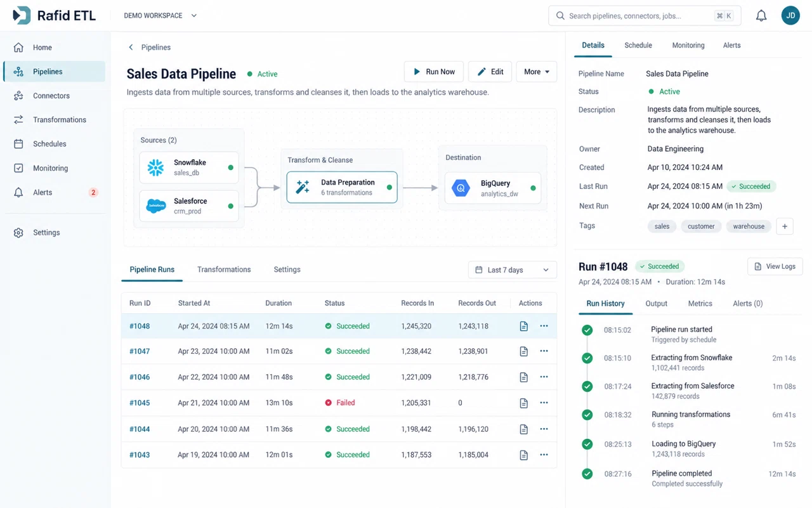Click the Edit pipeline button
This screenshot has width=812, height=508.
click(490, 72)
